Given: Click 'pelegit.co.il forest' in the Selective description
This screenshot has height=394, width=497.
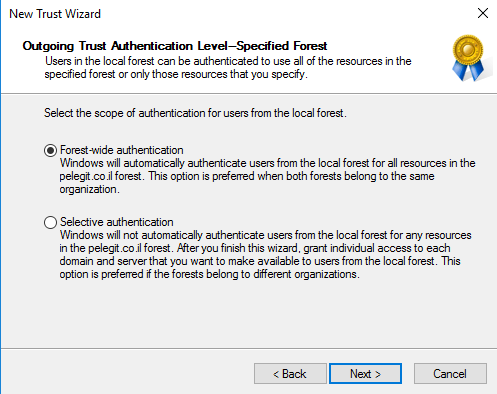Looking at the screenshot, I should pos(131,248).
